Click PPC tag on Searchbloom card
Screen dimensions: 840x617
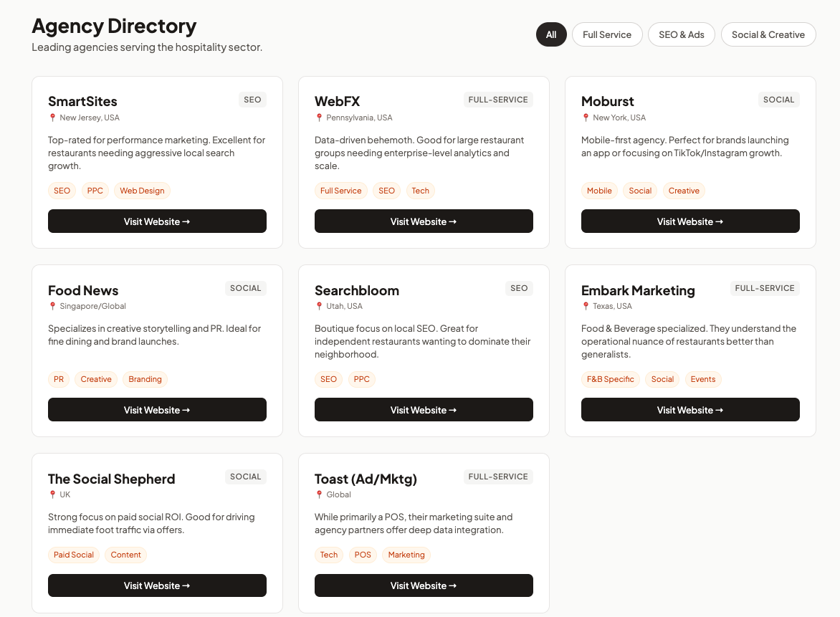point(362,379)
